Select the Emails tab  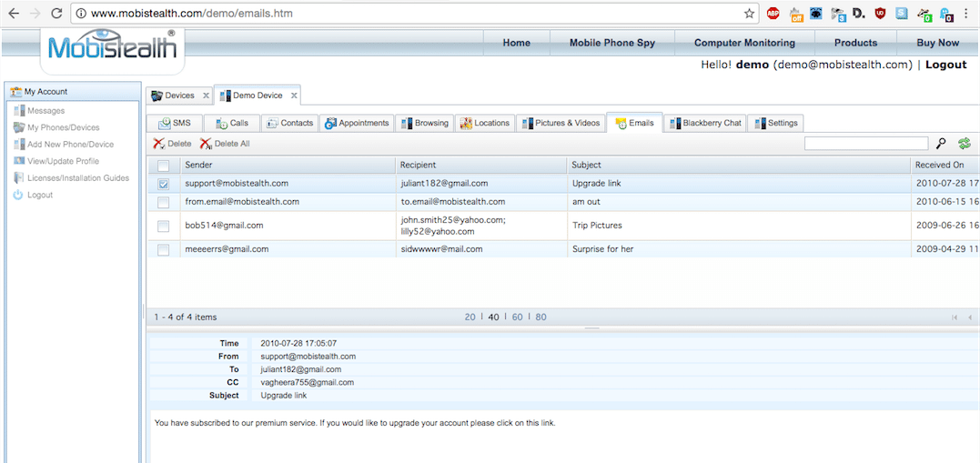click(634, 123)
